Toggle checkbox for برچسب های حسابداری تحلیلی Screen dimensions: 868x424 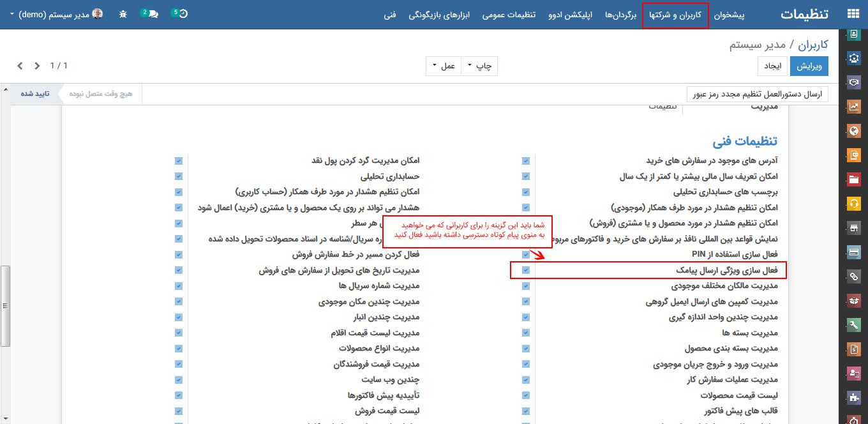(526, 192)
